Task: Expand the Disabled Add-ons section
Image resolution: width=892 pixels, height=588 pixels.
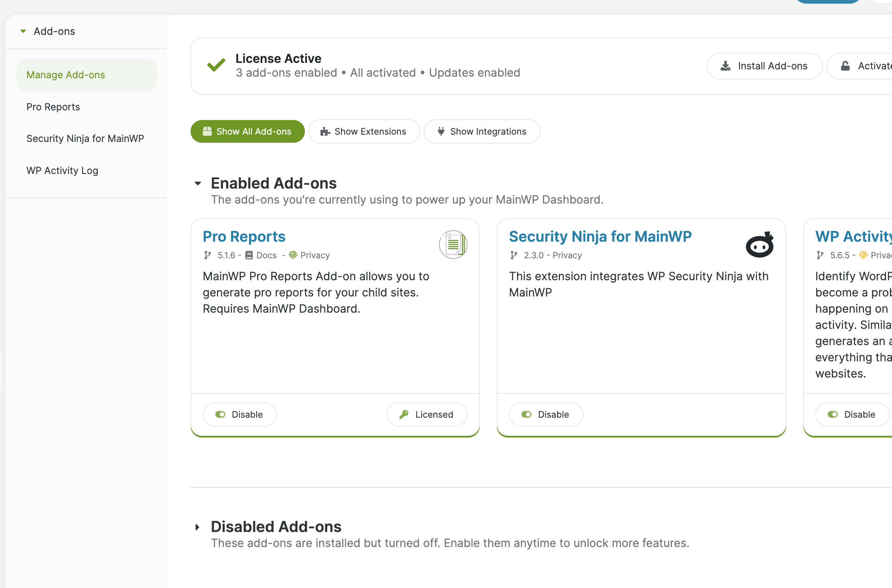Action: [197, 527]
